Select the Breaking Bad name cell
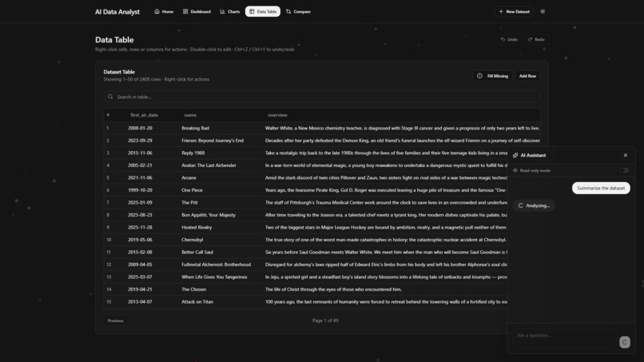644x362 pixels. coord(195,128)
